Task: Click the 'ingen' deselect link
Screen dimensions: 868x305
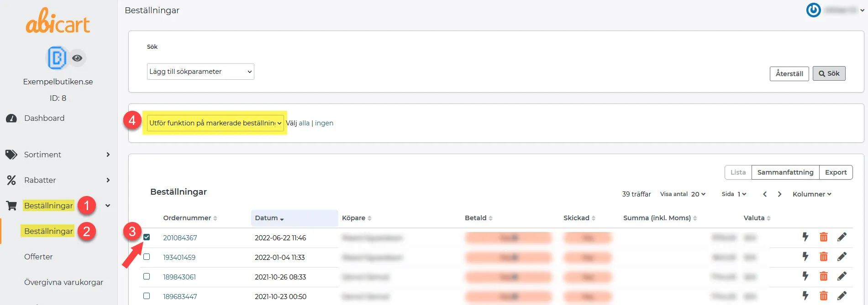Action: tap(324, 123)
